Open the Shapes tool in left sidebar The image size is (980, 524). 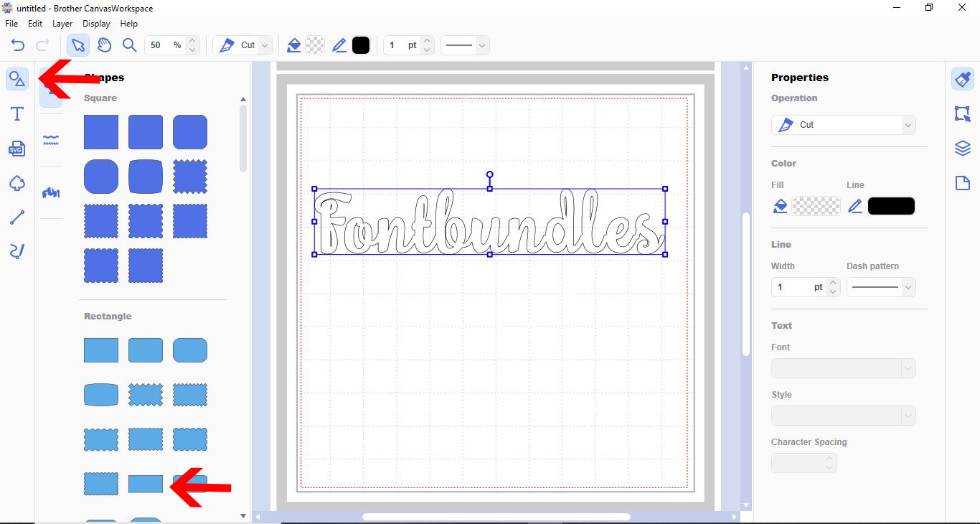(x=17, y=79)
